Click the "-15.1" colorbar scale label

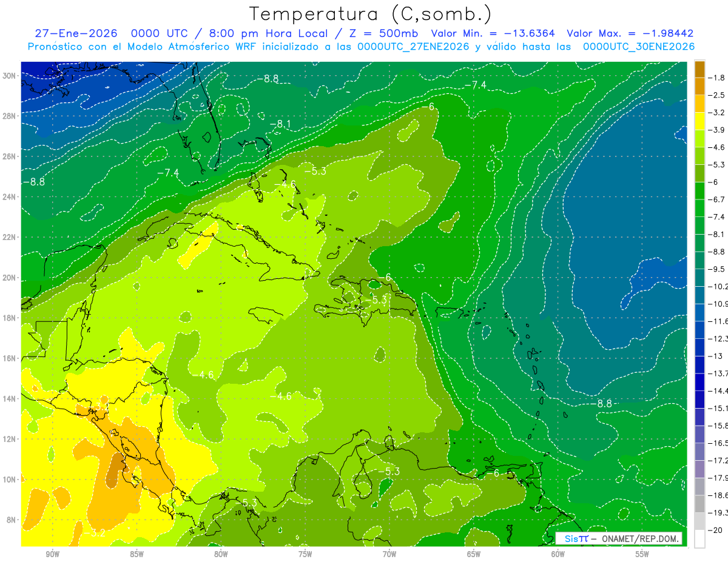[718, 408]
